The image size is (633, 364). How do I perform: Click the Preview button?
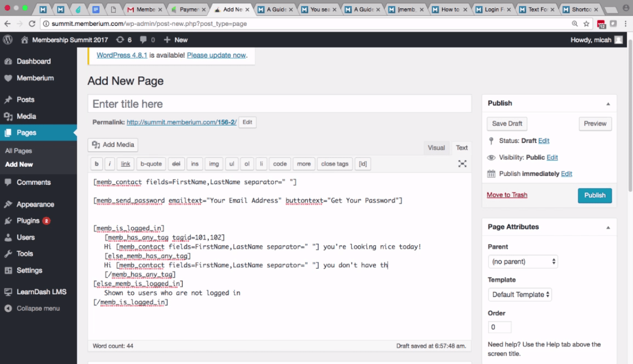point(595,123)
